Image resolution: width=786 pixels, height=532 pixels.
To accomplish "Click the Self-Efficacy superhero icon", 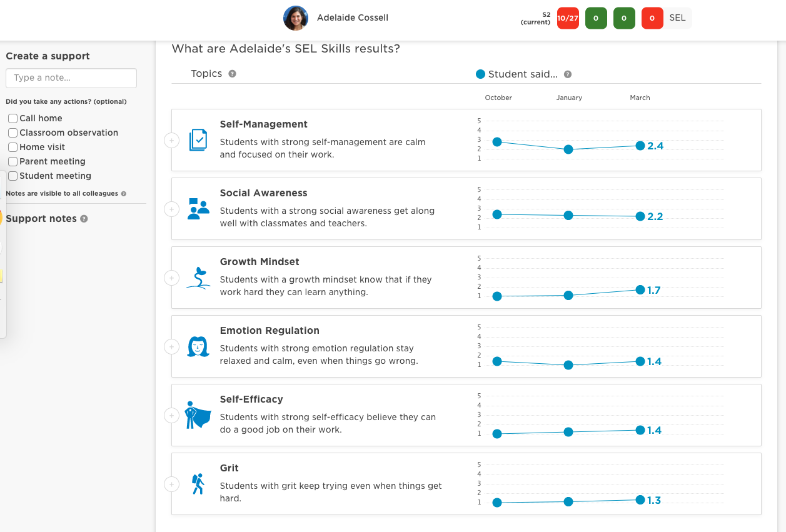I will coord(198,415).
